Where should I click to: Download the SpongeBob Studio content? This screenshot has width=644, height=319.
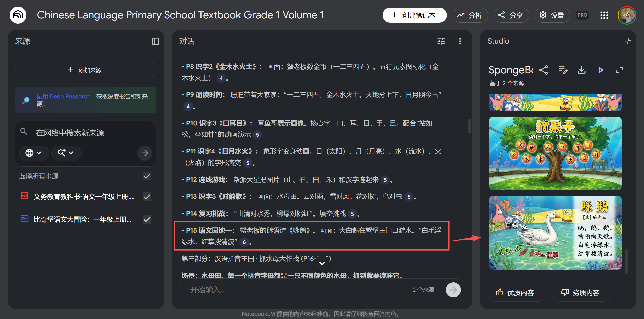(x=582, y=70)
